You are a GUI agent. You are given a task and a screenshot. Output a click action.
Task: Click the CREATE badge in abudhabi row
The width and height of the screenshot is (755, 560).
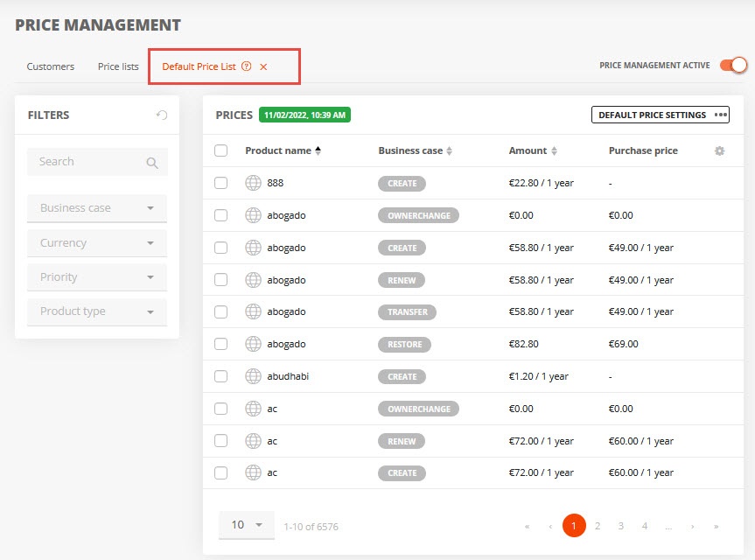click(x=402, y=376)
